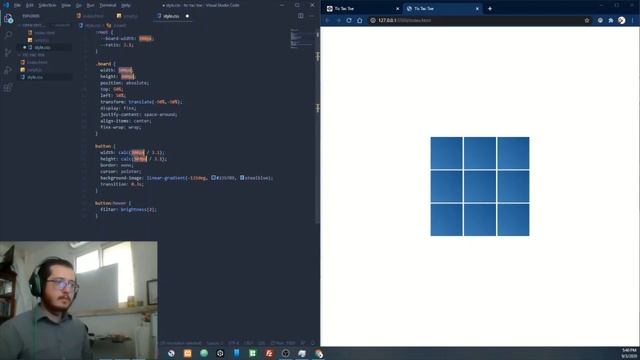Click the 'flex-wrap: wrap;' line
Image resolution: width=640 pixels, height=360 pixels.
120,127
